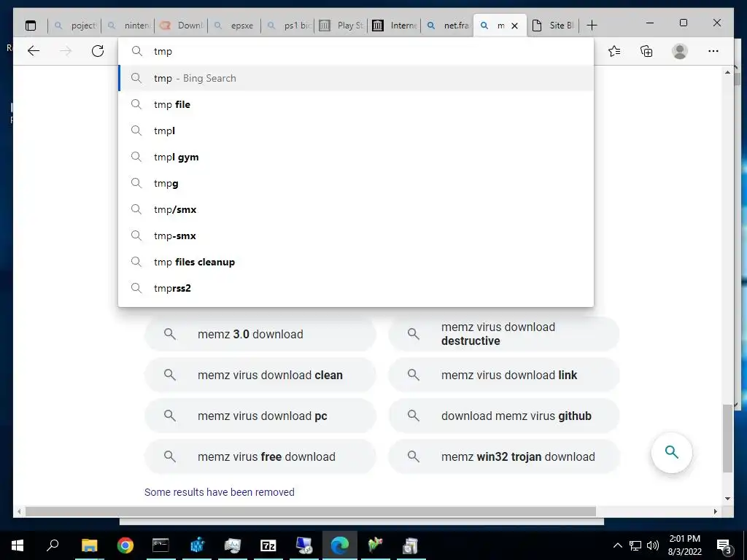Choose the 'tmp-smx' suggestion
The width and height of the screenshot is (747, 560).
point(356,236)
